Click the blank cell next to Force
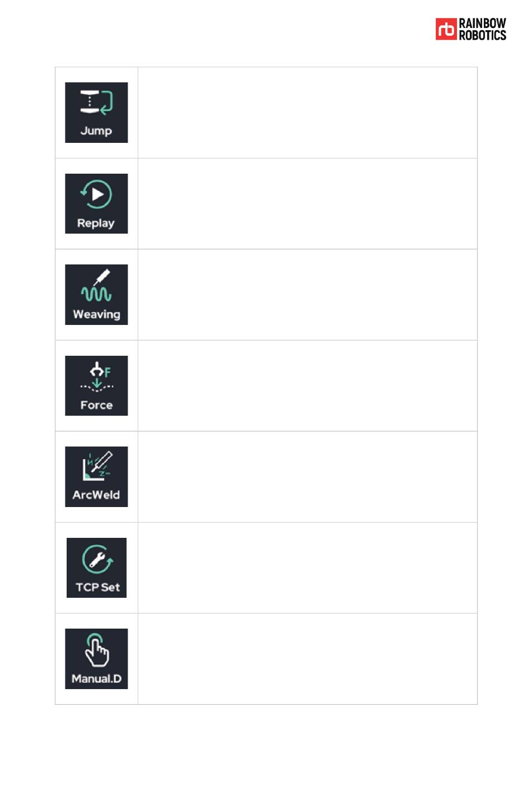532x795 pixels. pyautogui.click(x=307, y=385)
